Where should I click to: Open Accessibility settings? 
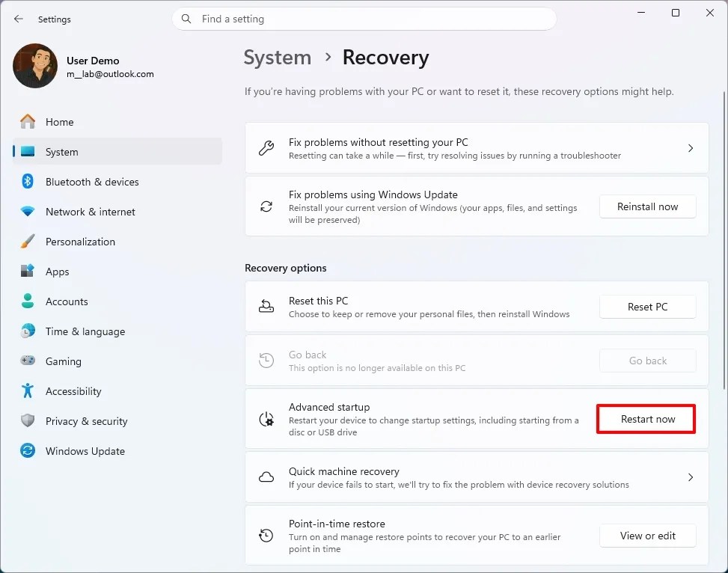[x=117, y=391]
